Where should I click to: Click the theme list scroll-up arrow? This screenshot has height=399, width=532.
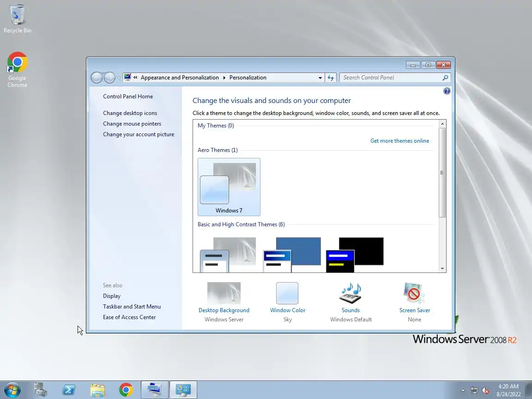coord(442,124)
